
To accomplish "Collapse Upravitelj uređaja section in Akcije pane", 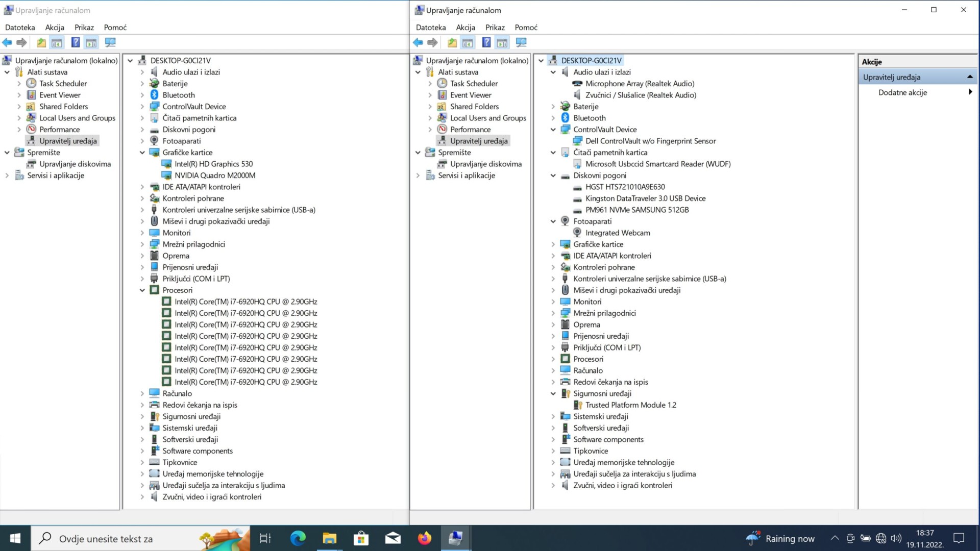I will [969, 77].
